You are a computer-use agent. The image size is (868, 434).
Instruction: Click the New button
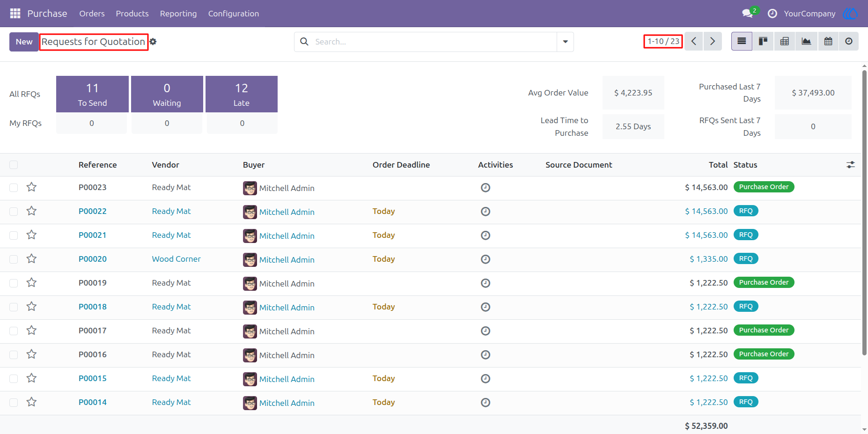point(24,42)
